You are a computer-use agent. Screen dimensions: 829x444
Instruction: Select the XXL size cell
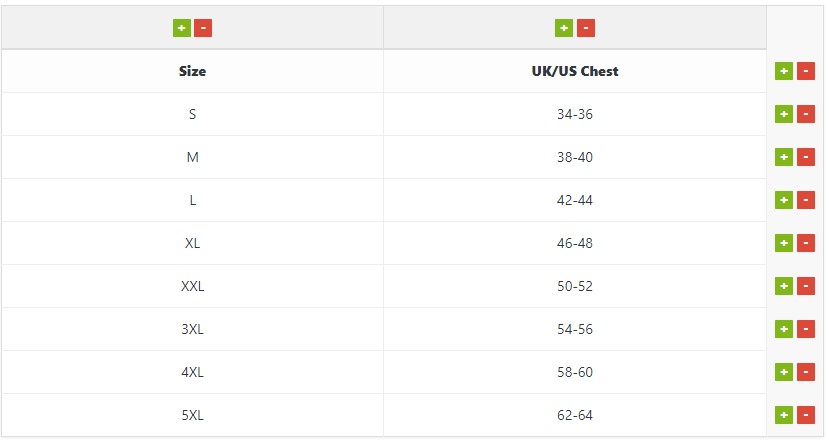coord(192,286)
